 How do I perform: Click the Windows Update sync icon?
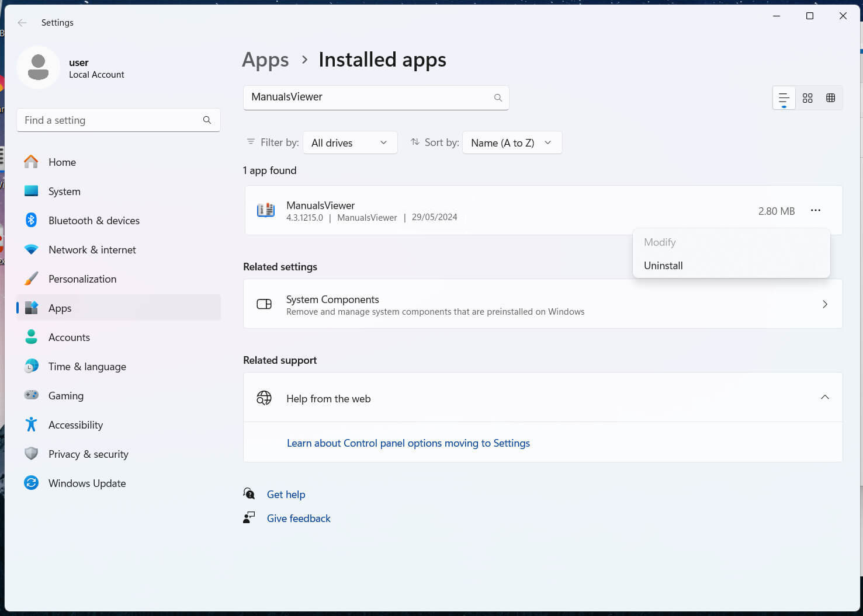(31, 483)
